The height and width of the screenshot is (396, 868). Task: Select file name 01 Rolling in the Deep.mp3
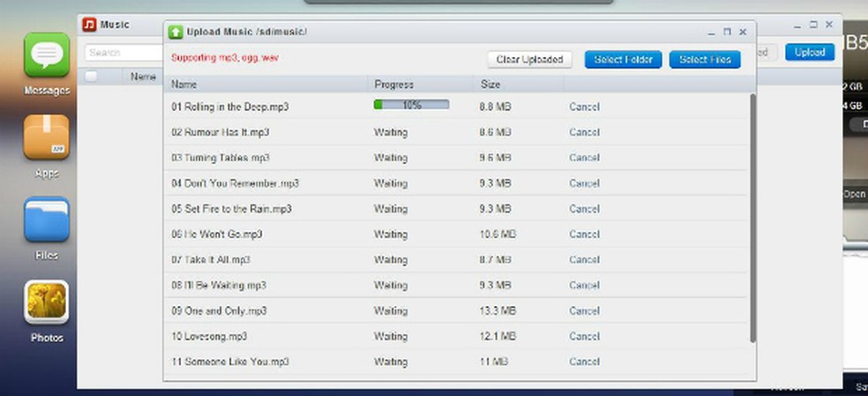(x=229, y=107)
